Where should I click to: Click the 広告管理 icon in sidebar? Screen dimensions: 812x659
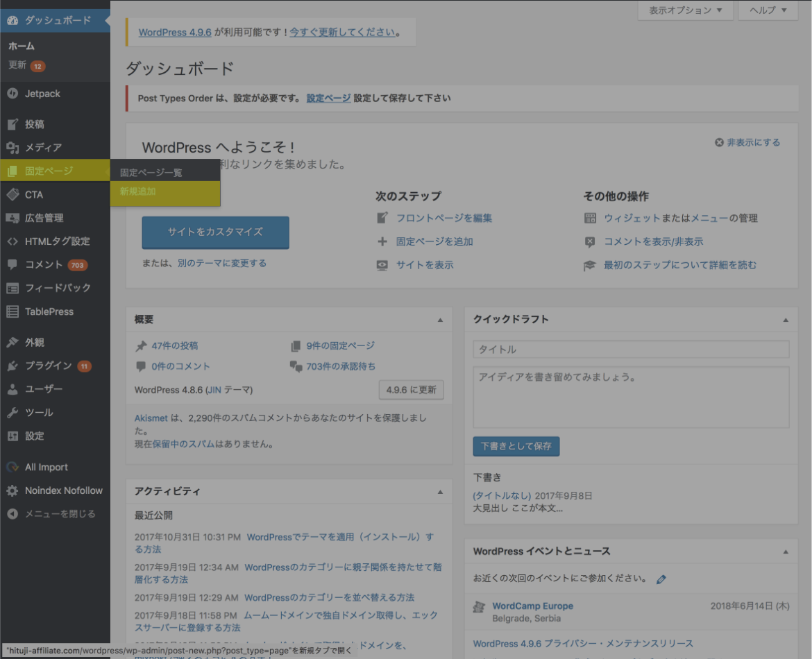[x=12, y=218]
